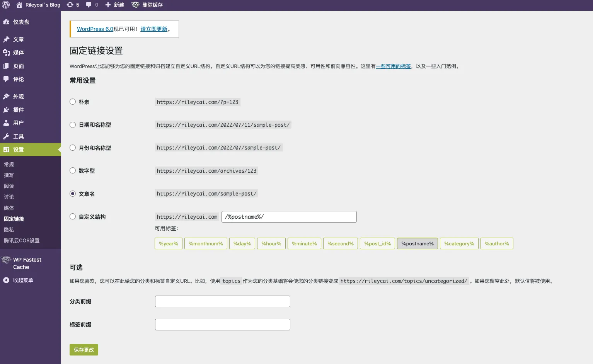Click the 分类前缀 input field
This screenshot has width=593, height=364.
223,301
